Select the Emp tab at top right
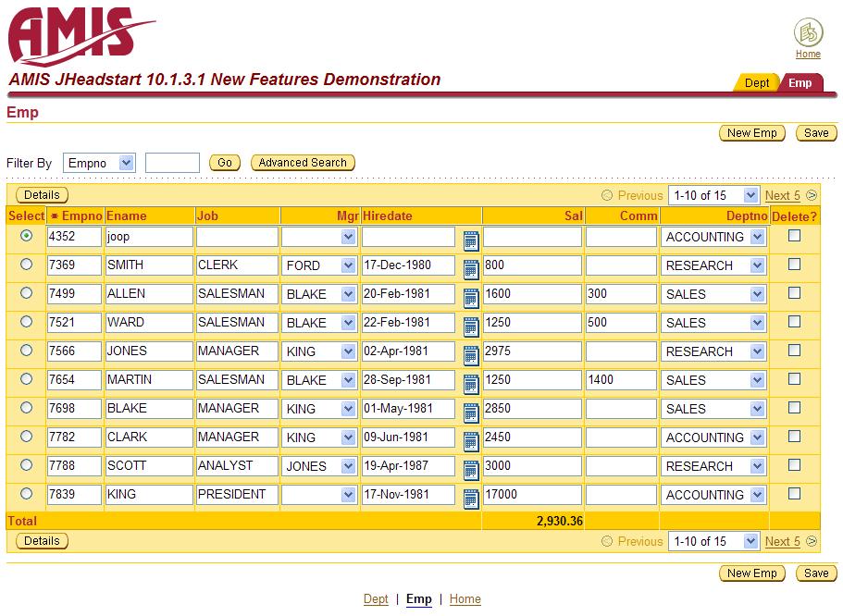This screenshot has height=616, width=843. [800, 83]
